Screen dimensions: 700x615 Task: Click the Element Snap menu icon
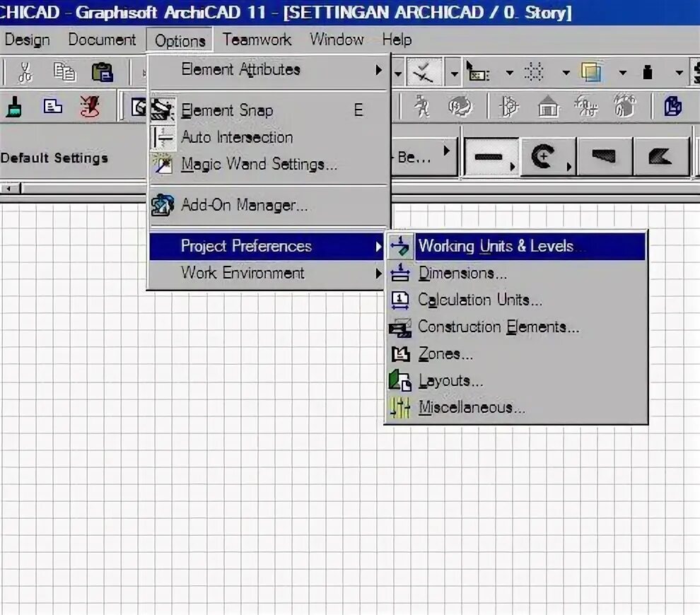[x=163, y=110]
